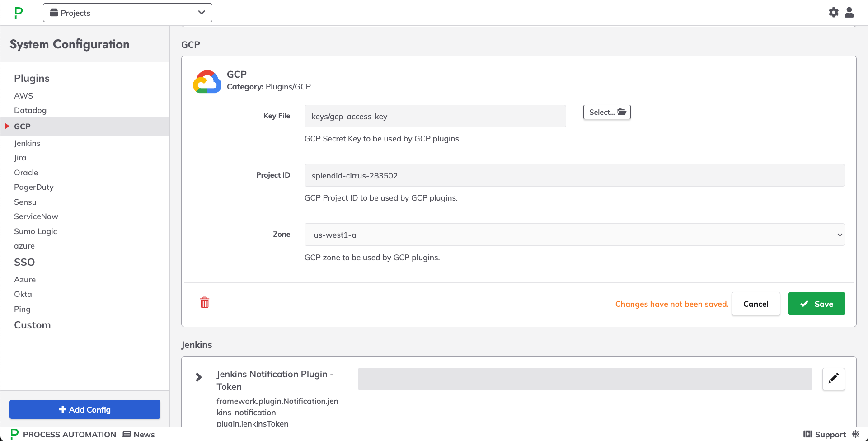
Task: Select Okta under SSO
Action: coord(23,294)
